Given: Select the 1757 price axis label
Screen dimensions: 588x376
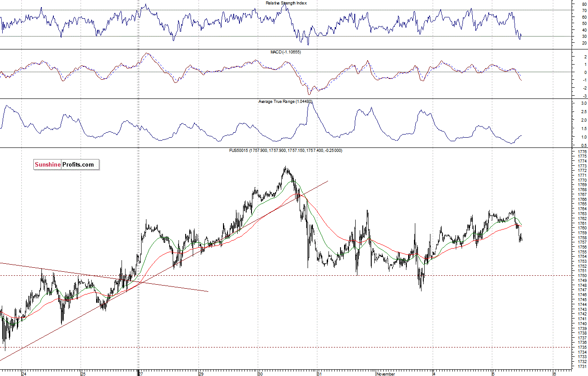Looking at the screenshot, I should 581,242.
